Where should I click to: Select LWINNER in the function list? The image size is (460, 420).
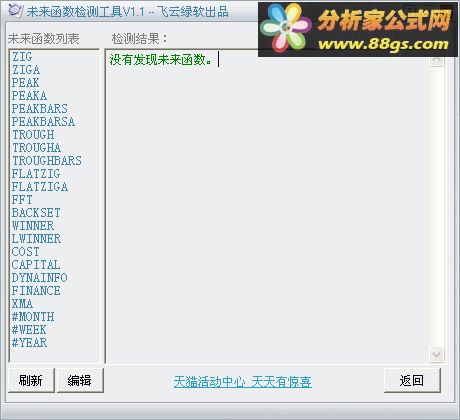[36, 239]
